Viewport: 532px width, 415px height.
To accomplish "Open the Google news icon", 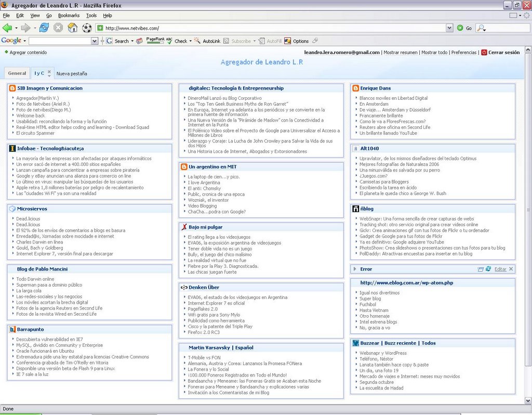I will [x=139, y=41].
